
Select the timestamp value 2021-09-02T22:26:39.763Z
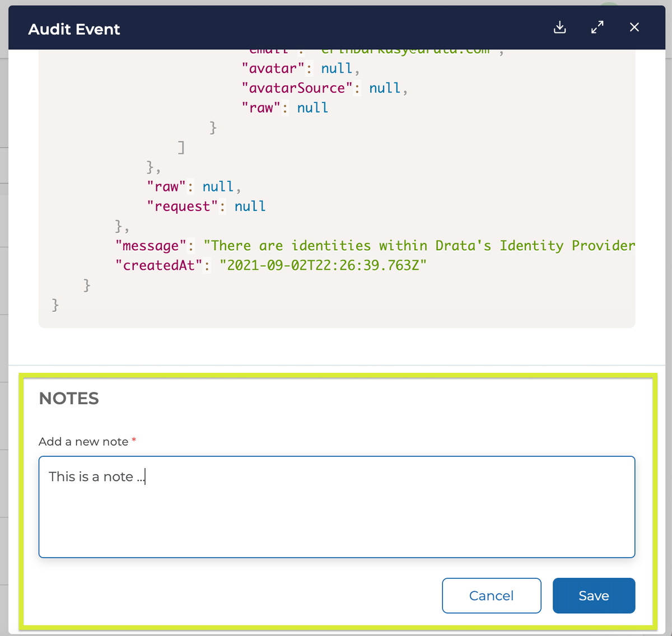323,265
